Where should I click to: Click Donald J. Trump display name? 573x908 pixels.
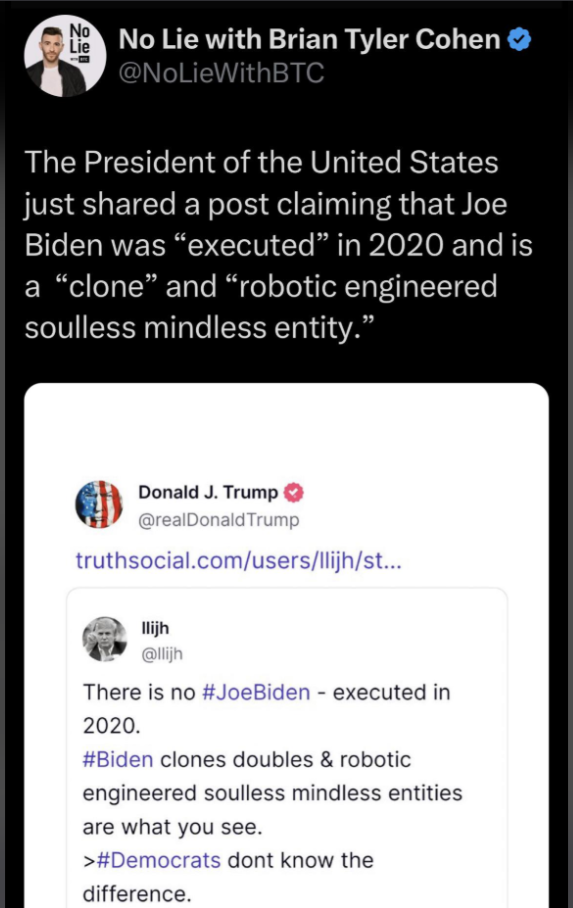[x=208, y=492]
